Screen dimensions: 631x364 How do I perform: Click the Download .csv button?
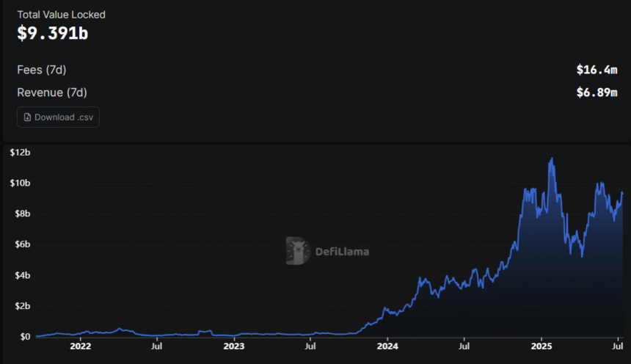click(x=58, y=117)
